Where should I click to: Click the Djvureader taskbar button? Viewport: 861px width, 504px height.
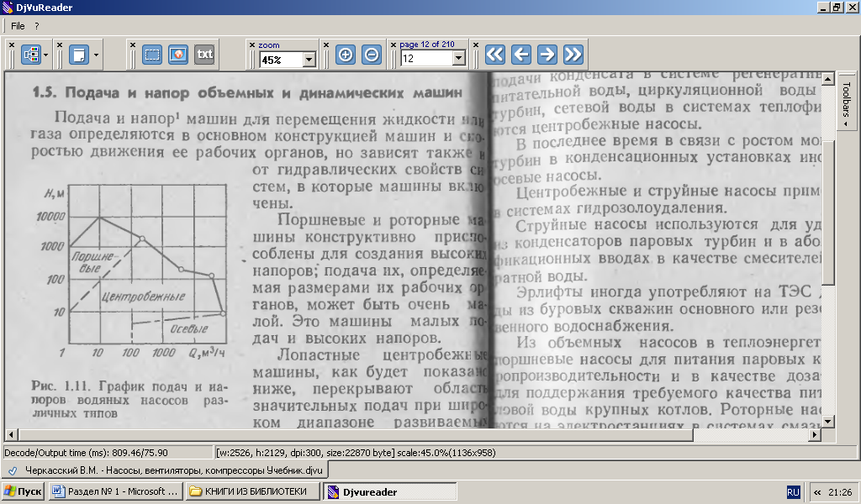[x=390, y=491]
